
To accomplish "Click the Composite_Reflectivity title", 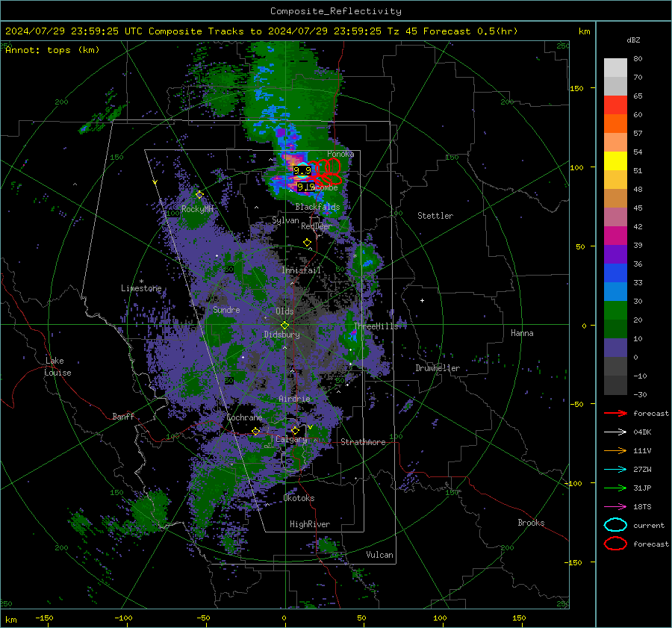I will 336,11.
